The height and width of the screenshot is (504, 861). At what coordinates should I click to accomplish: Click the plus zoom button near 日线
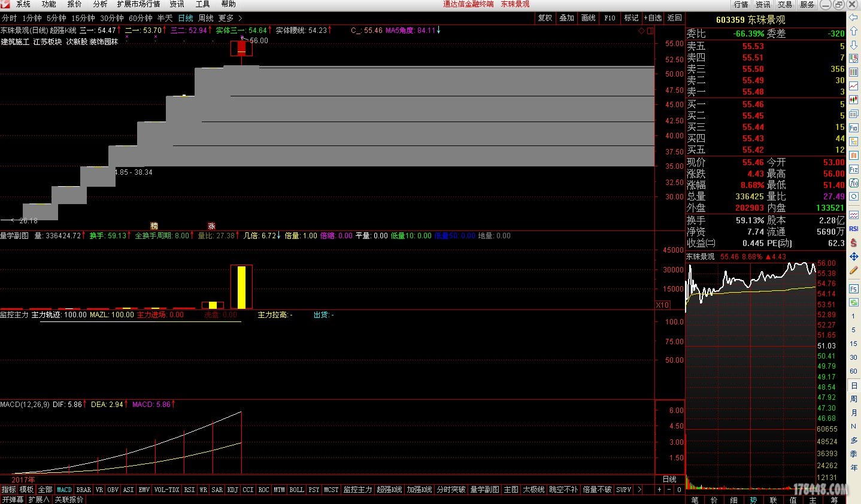[660, 490]
